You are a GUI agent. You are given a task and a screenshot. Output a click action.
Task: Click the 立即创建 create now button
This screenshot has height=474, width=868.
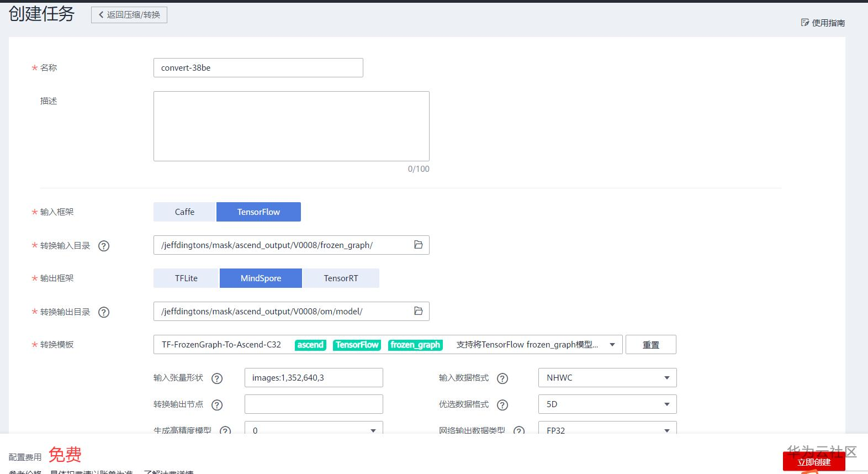click(x=814, y=462)
